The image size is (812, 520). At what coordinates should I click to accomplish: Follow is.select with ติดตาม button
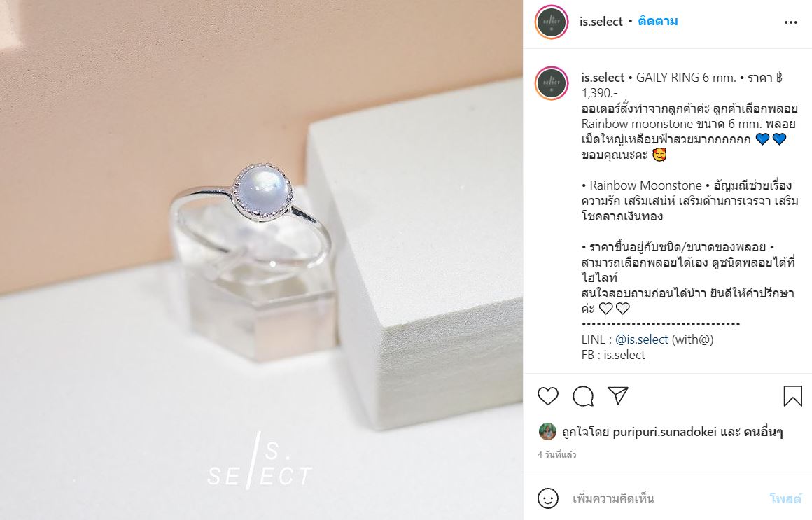point(658,21)
